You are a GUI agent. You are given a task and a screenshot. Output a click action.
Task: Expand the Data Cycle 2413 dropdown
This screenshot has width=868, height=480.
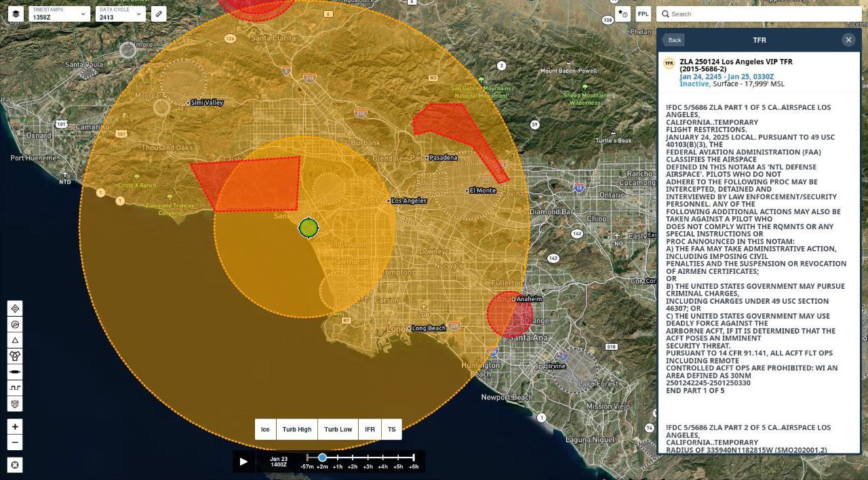click(120, 14)
